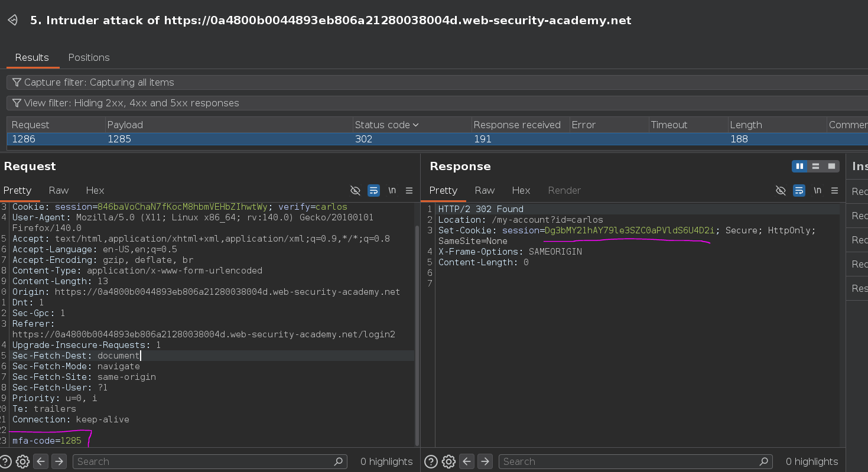868x472 pixels.
Task: Focus the Response search field
Action: [x=635, y=461]
